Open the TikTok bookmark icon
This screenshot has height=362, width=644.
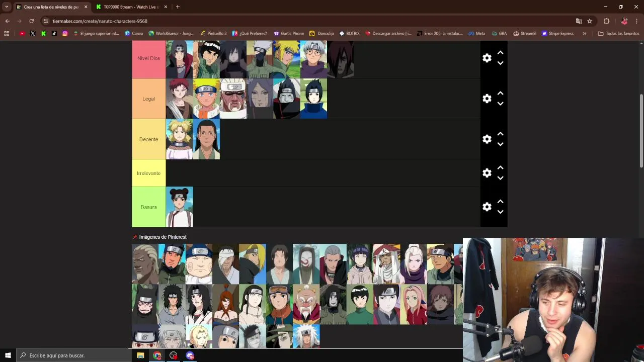(54, 34)
